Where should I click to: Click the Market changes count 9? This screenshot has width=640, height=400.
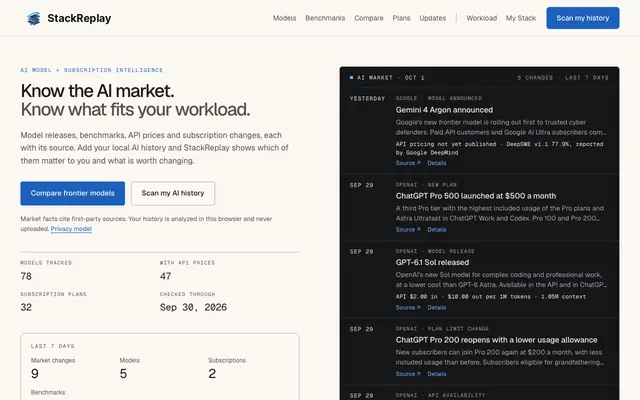pyautogui.click(x=35, y=373)
